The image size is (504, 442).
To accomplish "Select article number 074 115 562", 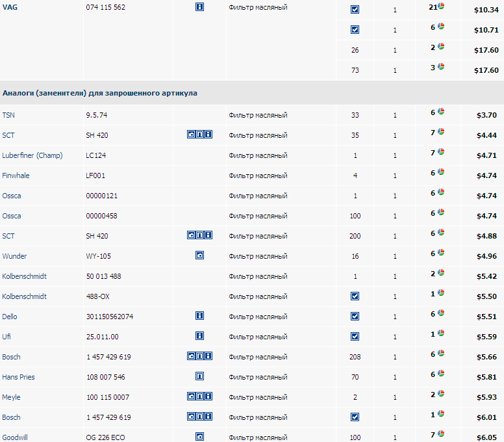I will pos(105,7).
